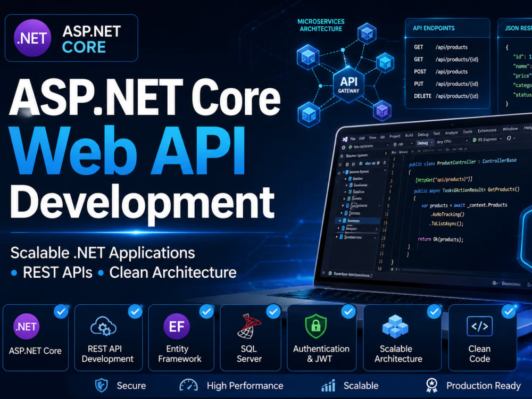Open the Debug configuration dropdown in IDE toolbar

(425, 143)
